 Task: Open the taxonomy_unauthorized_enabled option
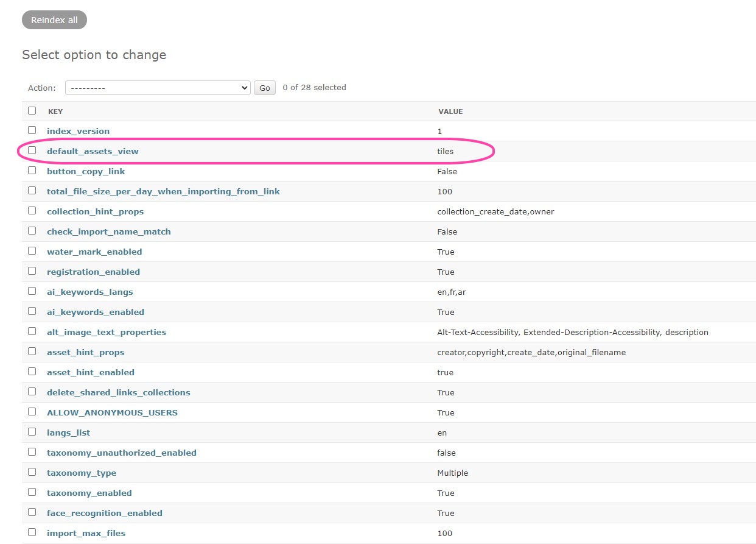click(x=122, y=453)
